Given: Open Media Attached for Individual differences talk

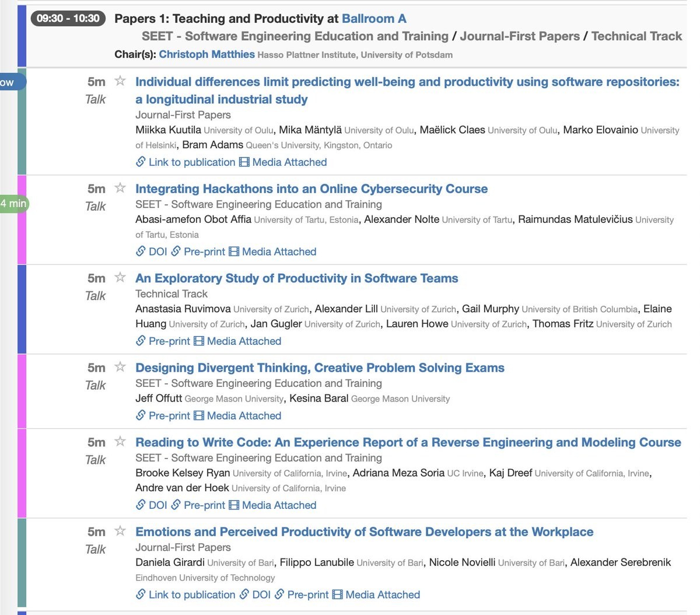Looking at the screenshot, I should [283, 162].
